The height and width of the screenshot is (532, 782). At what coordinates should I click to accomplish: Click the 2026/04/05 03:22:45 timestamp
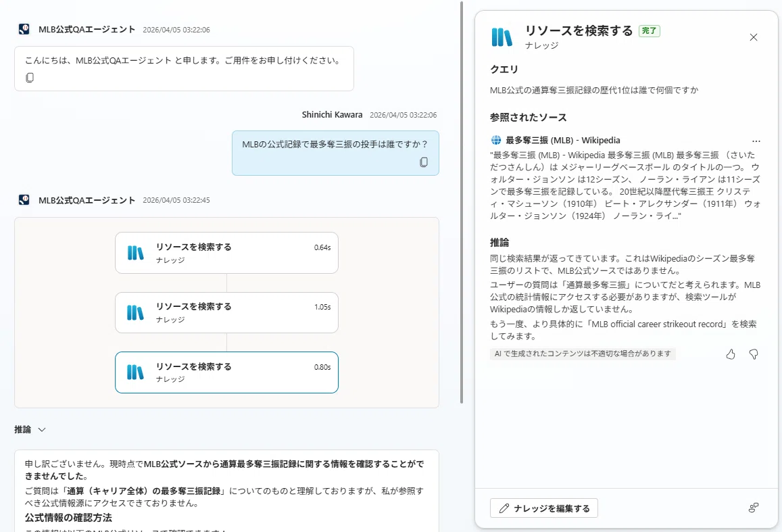[x=176, y=200]
